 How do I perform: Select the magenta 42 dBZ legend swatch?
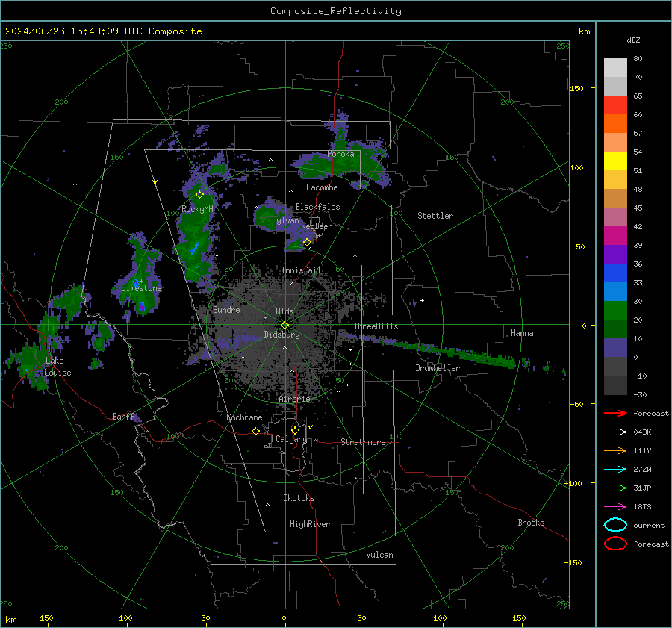pos(615,235)
